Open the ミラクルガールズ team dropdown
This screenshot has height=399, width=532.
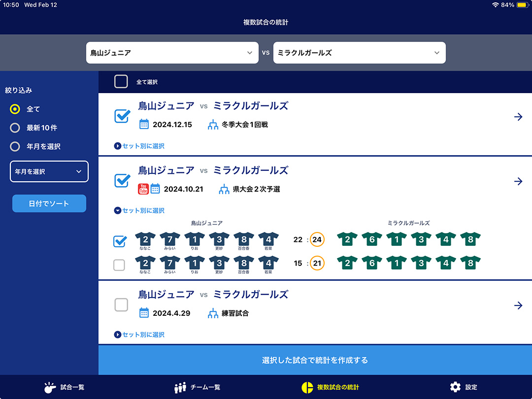click(x=359, y=53)
